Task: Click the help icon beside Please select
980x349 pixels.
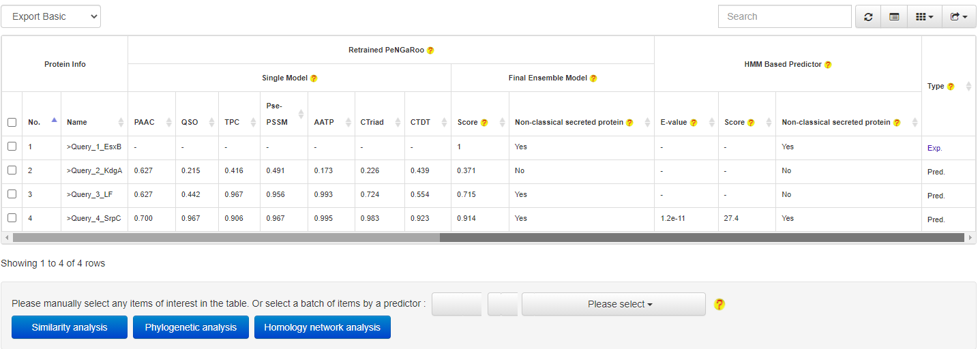Action: 719,304
